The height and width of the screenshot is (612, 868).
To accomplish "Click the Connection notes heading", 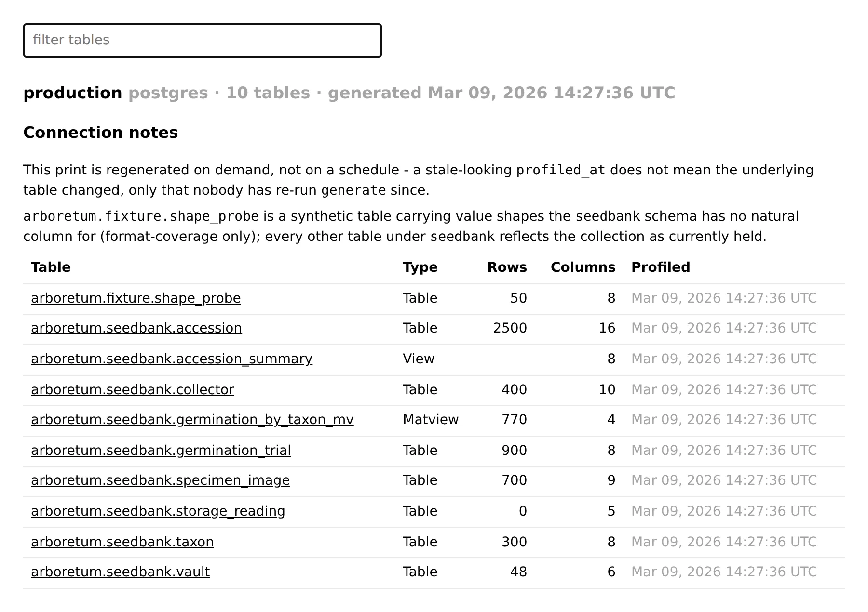I will (101, 133).
